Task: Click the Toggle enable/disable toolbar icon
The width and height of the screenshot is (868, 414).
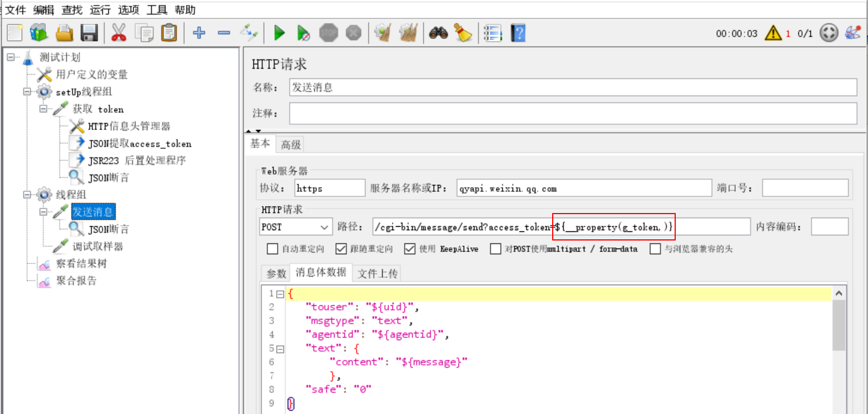Action: pos(249,32)
